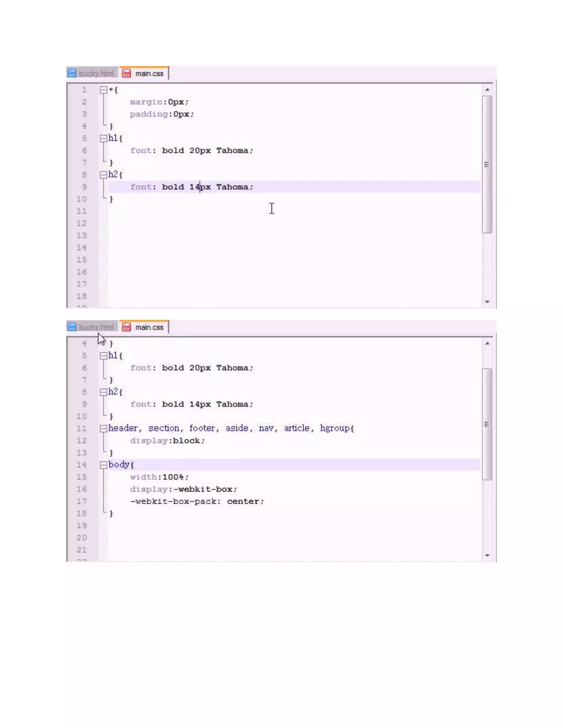This screenshot has height=728, width=563.
Task: Collapse the h2{ fold marker in the lower editor
Action: pyautogui.click(x=103, y=392)
